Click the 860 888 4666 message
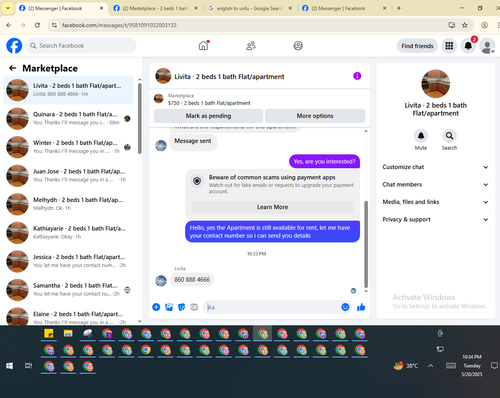 (x=192, y=279)
